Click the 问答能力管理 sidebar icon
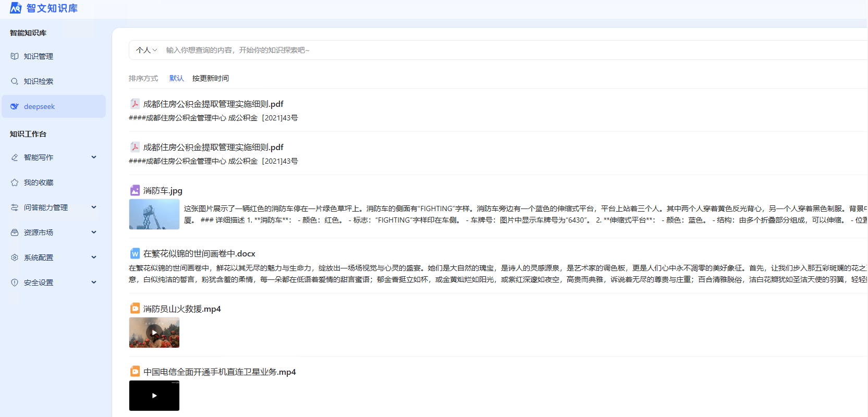868x417 pixels. (x=15, y=207)
